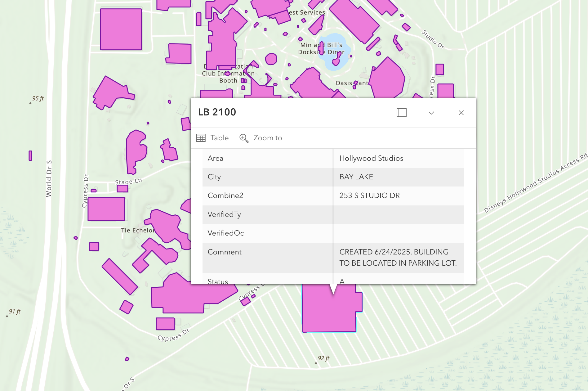
Task: Select the popup title LB 2100
Action: pos(217,112)
